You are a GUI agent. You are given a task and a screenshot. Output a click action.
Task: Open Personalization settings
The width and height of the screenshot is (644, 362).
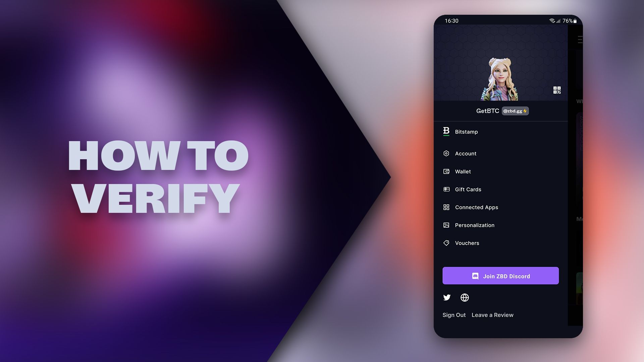pos(475,225)
